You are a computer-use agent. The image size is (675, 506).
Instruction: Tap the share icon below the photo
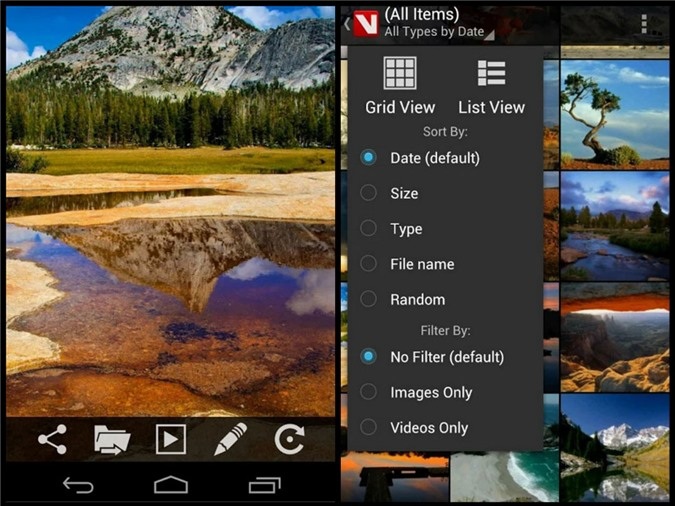point(53,439)
